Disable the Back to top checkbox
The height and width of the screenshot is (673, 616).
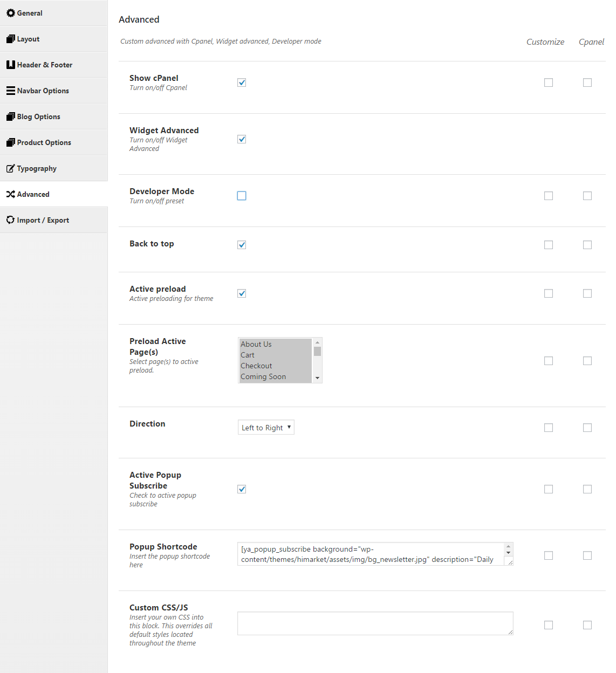tap(242, 245)
